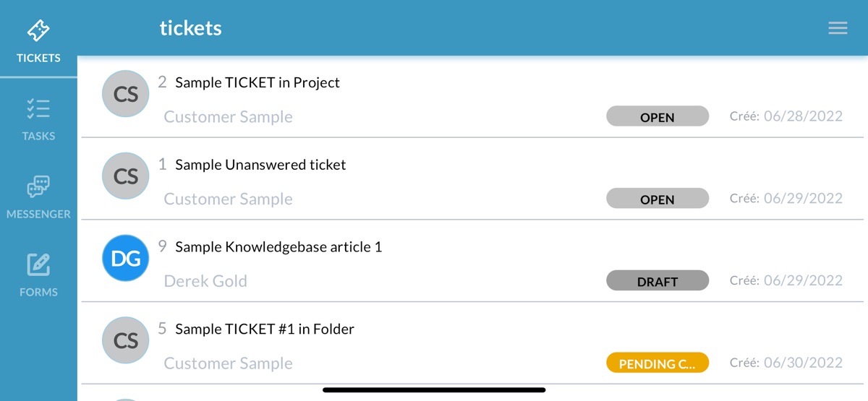Viewport: 868px width, 401px height.
Task: Tap the DG avatar for Derek Gold
Action: click(126, 259)
